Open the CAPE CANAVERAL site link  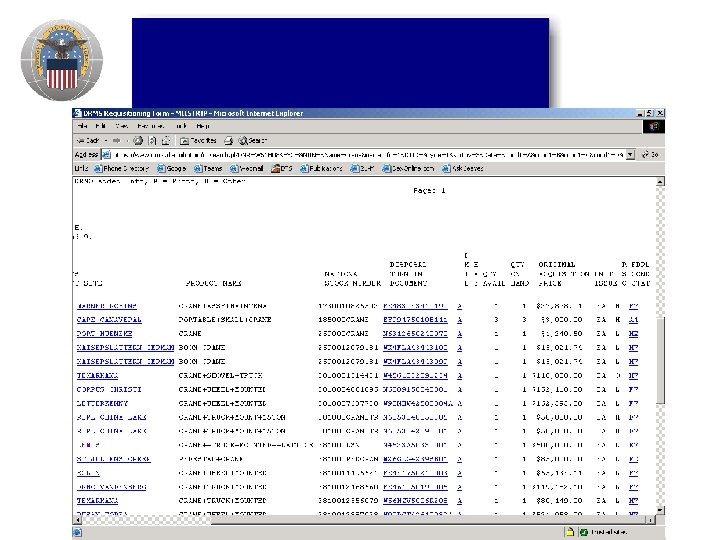(109, 320)
